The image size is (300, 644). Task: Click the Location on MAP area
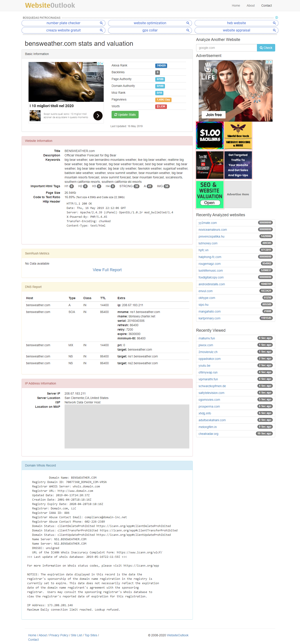tap(127, 426)
